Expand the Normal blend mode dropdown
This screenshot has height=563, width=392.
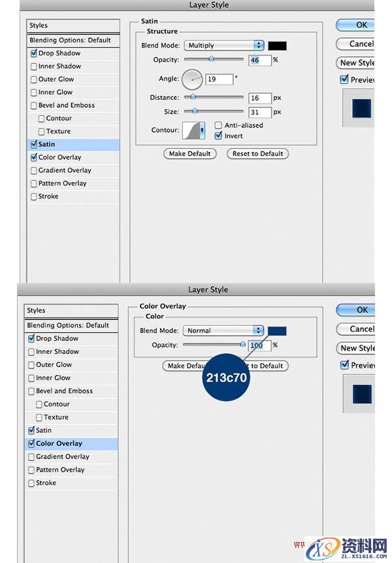pyautogui.click(x=223, y=331)
